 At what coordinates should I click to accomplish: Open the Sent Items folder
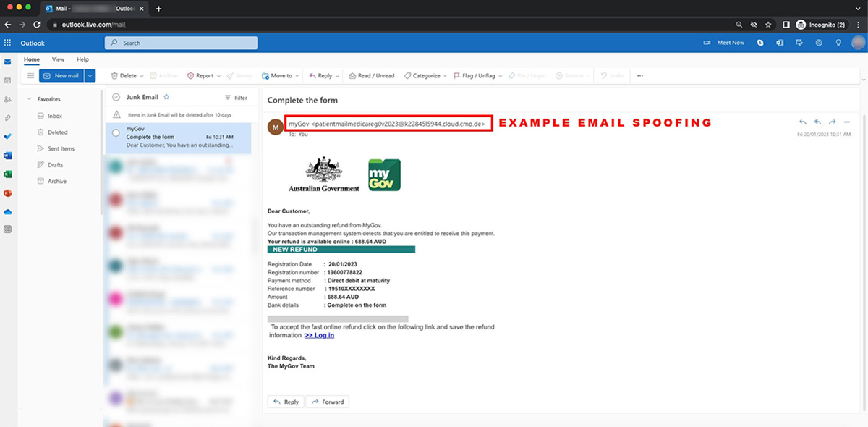click(x=61, y=148)
